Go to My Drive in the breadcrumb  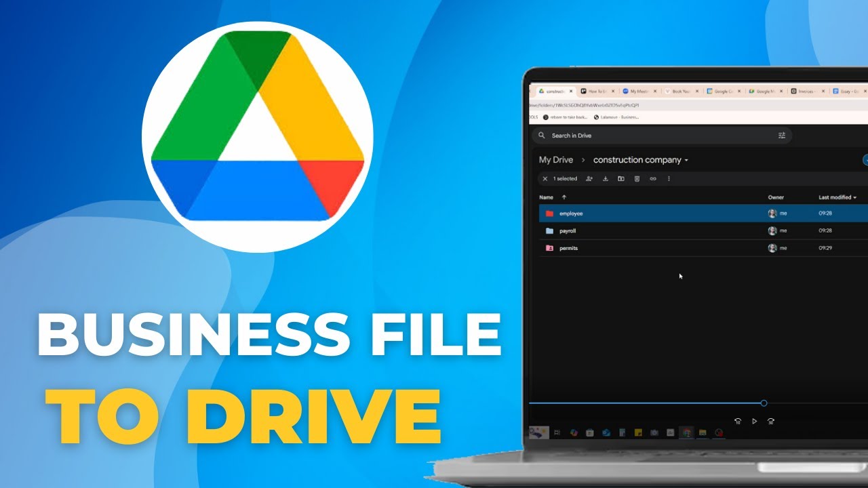pos(556,160)
